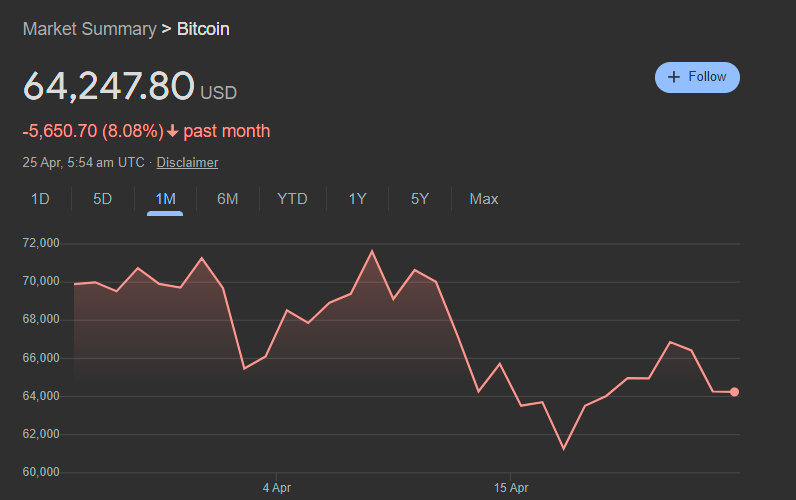Switch to the 1D time range tab
Screen dimensions: 796x500
point(40,199)
